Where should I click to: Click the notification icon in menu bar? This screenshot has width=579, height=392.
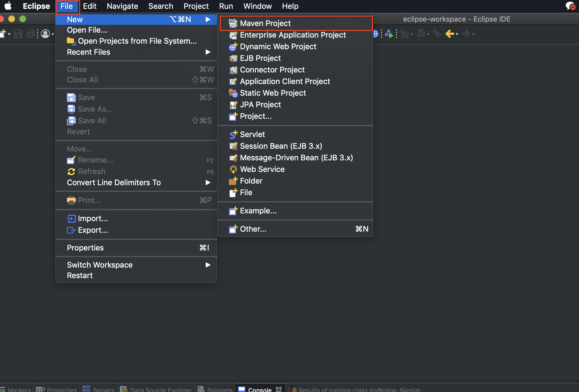pyautogui.click(x=570, y=6)
